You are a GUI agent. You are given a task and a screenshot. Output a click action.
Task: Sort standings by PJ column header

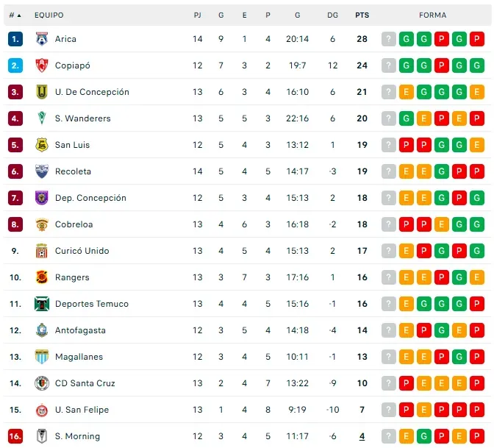198,15
